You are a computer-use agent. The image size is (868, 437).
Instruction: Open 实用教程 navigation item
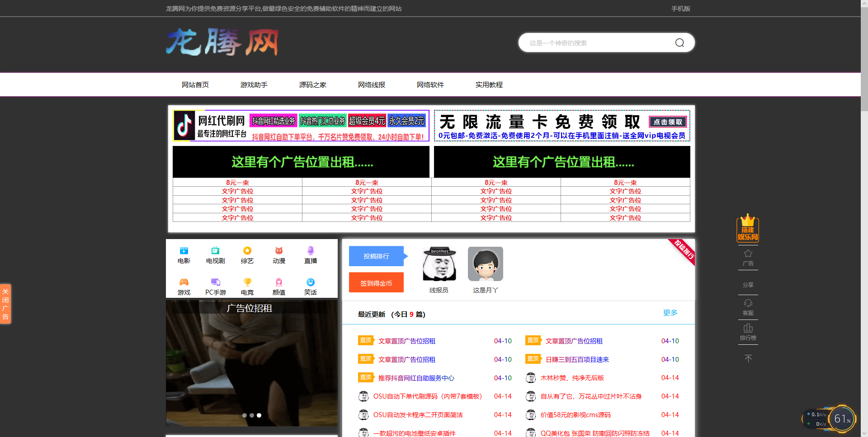tap(489, 85)
